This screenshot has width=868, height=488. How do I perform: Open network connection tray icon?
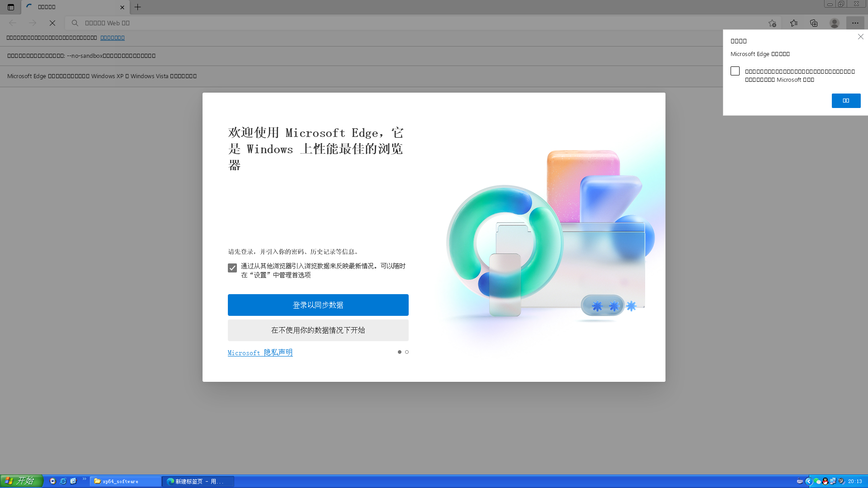[833, 482]
